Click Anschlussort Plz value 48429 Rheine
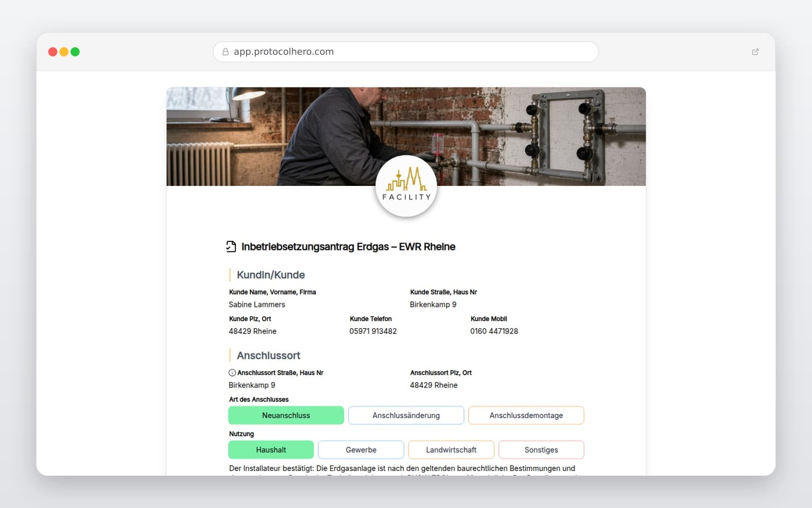Viewport: 812px width, 508px height. coord(434,386)
